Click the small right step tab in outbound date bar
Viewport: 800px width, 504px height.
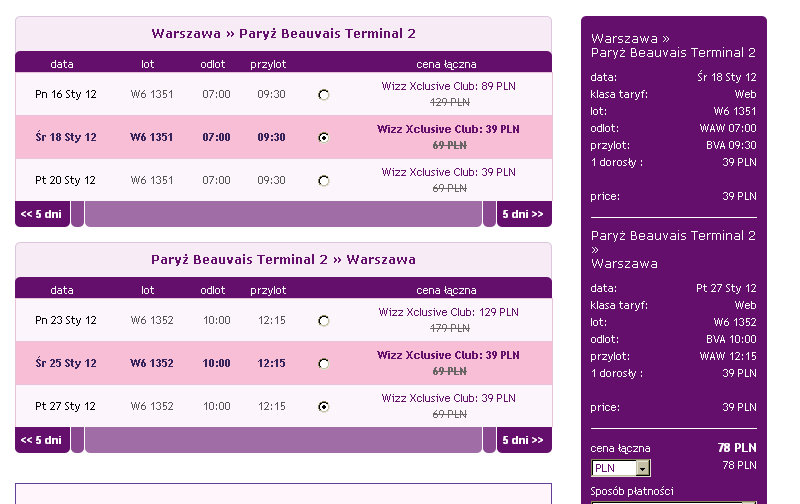pos(489,214)
